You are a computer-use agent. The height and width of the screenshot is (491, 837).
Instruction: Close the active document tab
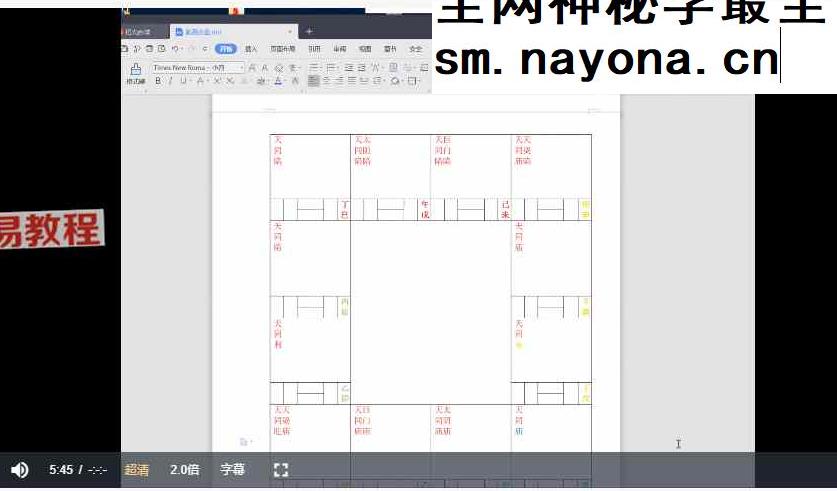click(290, 31)
